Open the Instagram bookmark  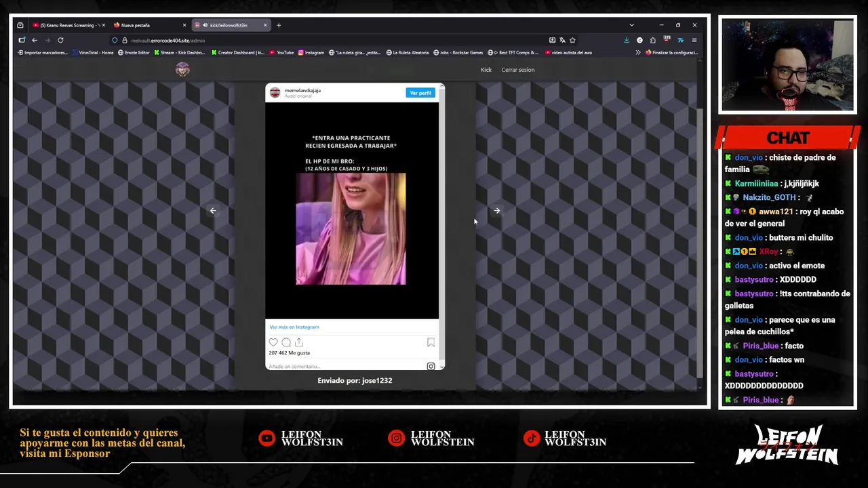coord(311,52)
